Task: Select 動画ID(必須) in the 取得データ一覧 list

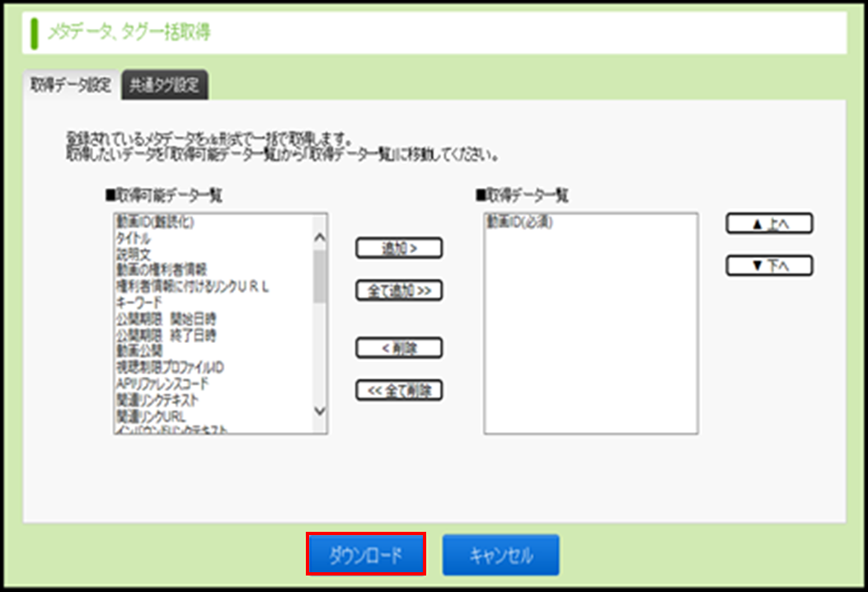Action: coord(518,222)
